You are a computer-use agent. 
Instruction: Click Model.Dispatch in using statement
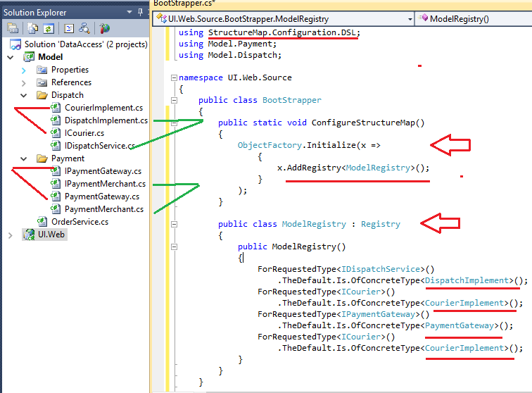[242, 55]
